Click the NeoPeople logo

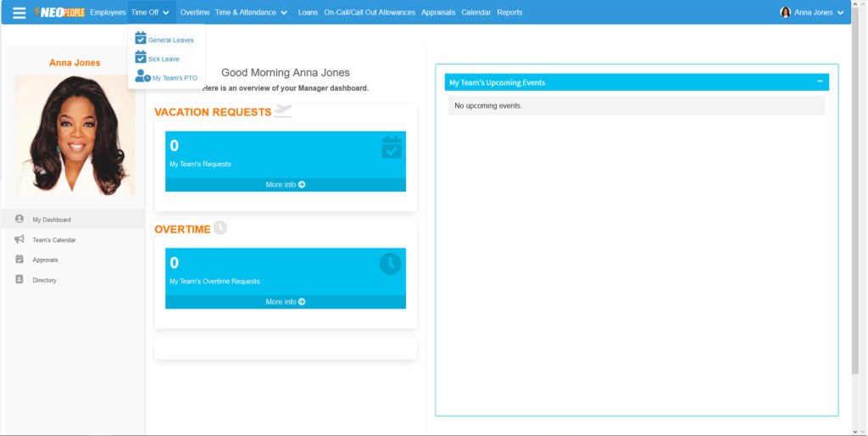[59, 13]
